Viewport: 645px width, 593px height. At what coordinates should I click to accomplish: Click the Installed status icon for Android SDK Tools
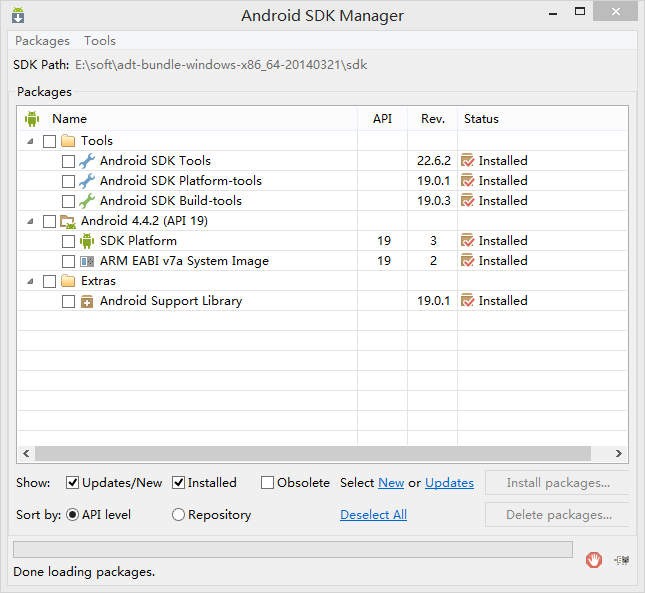tap(468, 161)
